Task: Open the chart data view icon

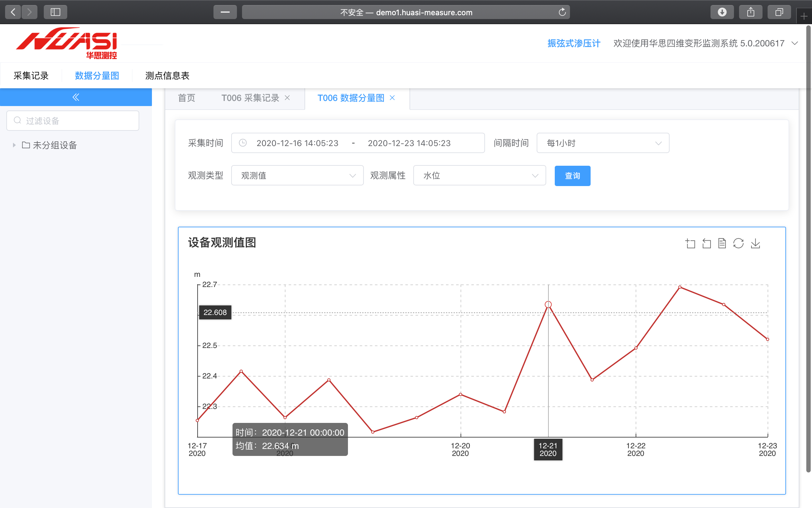Action: point(722,243)
